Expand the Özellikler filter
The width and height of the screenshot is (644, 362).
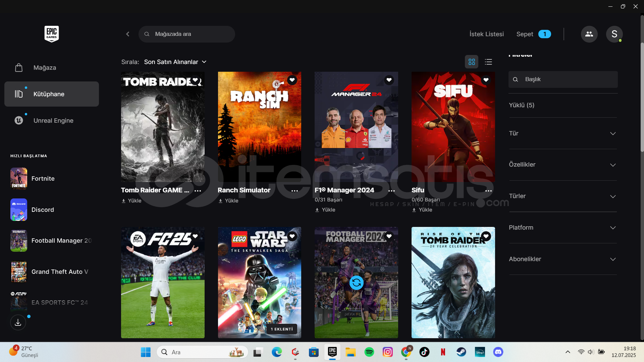pyautogui.click(x=563, y=165)
